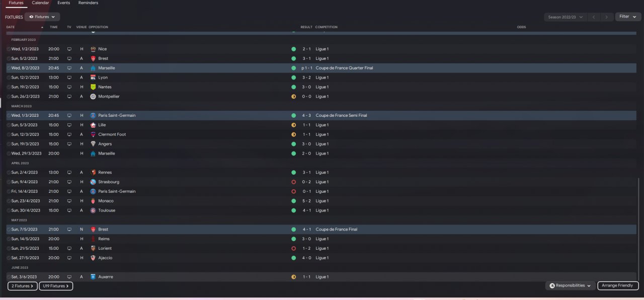Image resolution: width=644 pixels, height=300 pixels.
Task: Click the Lyon club badge icon
Action: [x=93, y=78]
